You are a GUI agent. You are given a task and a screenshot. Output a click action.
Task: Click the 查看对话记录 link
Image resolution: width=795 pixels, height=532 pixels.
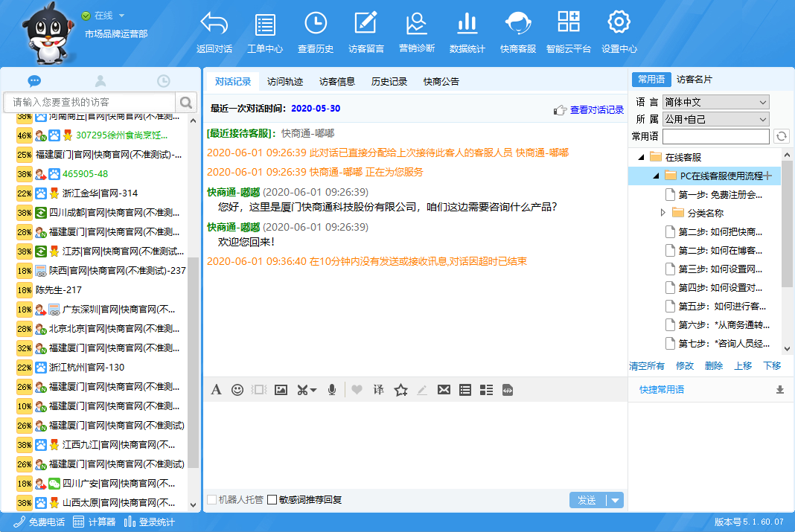tap(596, 110)
